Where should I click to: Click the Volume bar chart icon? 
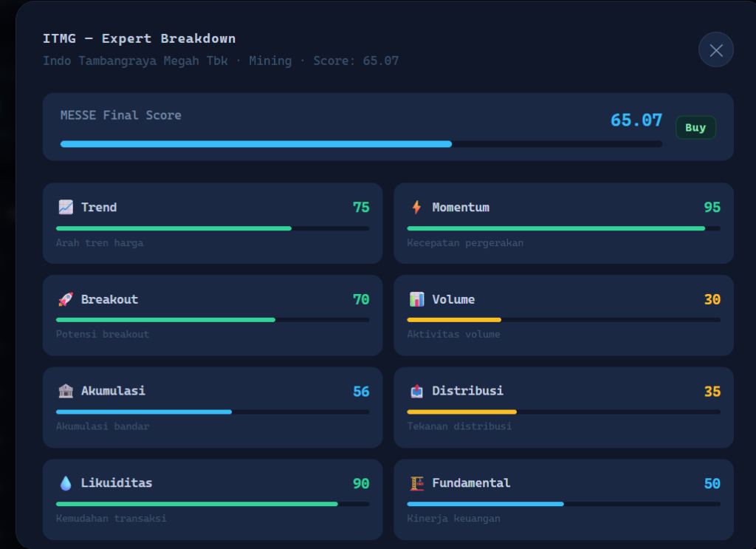[416, 299]
